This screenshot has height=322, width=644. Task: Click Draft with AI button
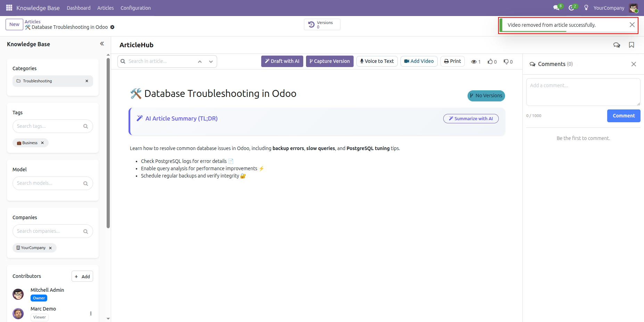pyautogui.click(x=282, y=61)
